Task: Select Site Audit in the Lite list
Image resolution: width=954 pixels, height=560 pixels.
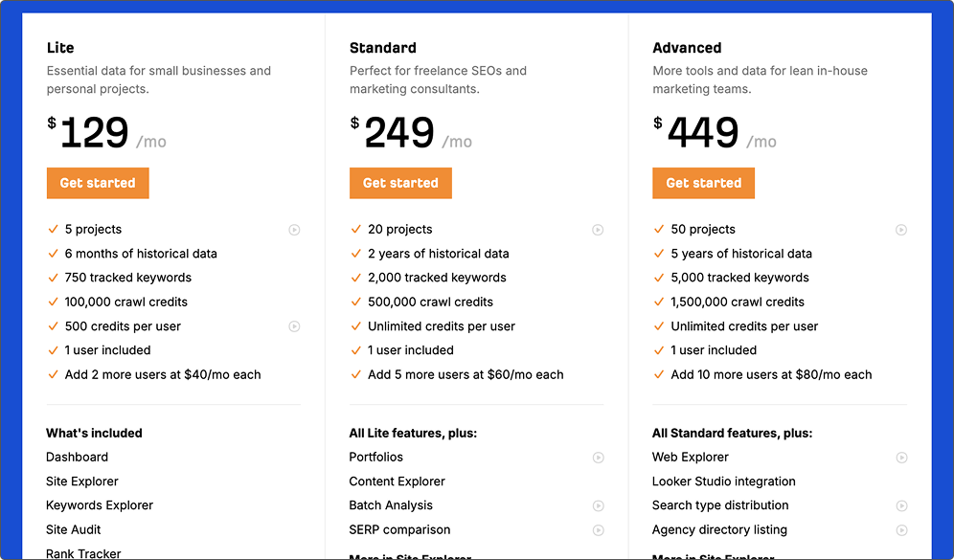Action: (x=73, y=529)
